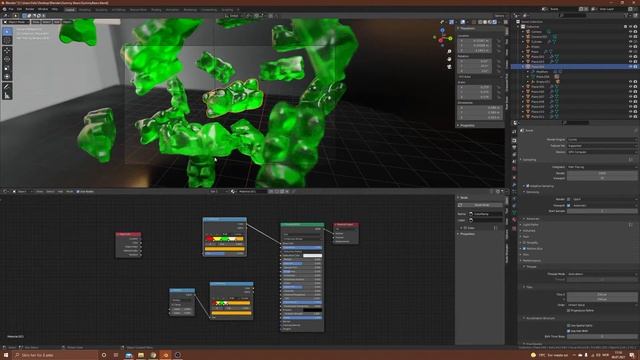
Task: Disable Plane.011 in renders via camera icon
Action: (636, 116)
